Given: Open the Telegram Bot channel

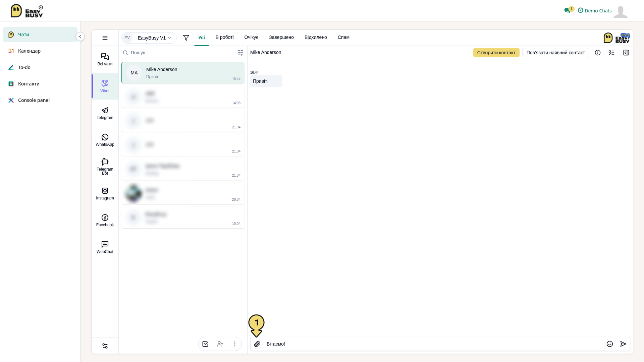Looking at the screenshot, I should [x=105, y=167].
